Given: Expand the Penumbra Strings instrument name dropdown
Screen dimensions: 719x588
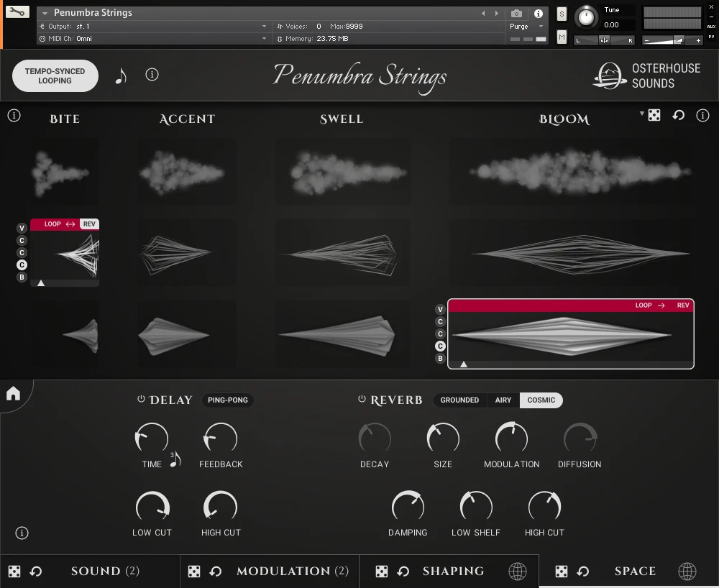Looking at the screenshot, I should coord(45,13).
